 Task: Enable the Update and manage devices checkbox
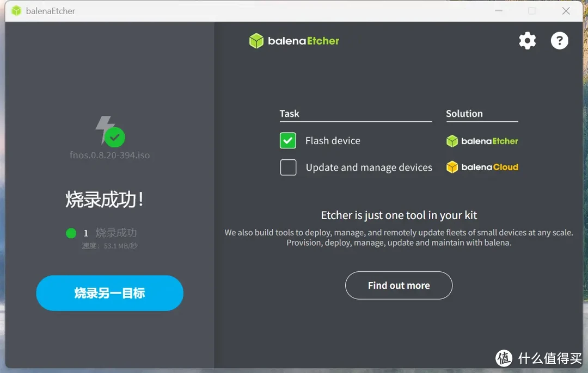point(288,167)
